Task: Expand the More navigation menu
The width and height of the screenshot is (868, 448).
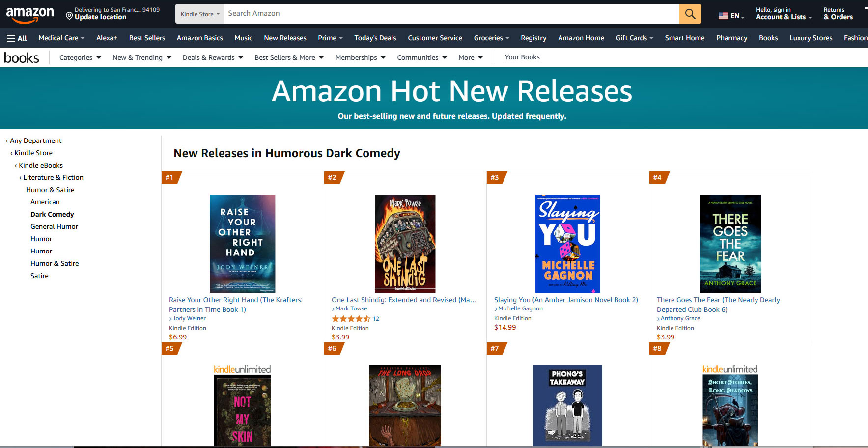Action: point(470,57)
